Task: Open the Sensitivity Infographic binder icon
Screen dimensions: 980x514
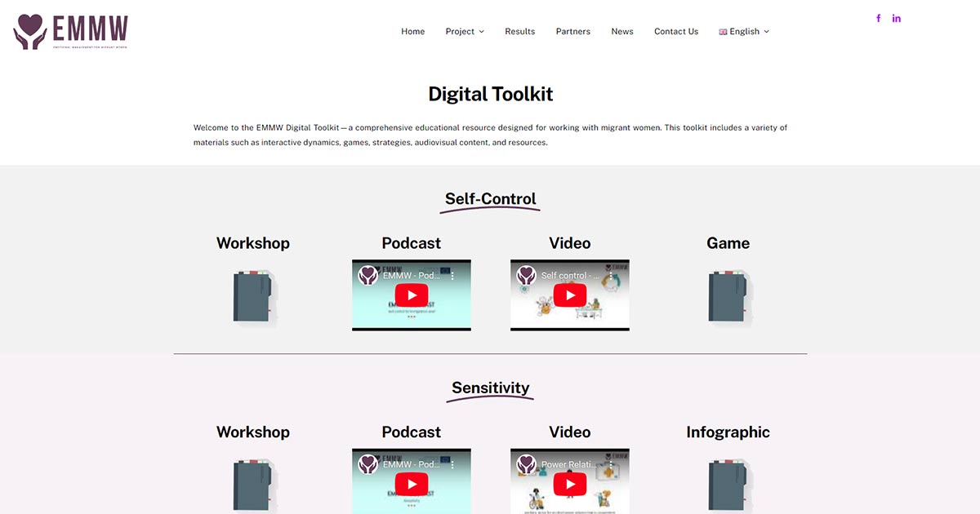Action: click(728, 485)
